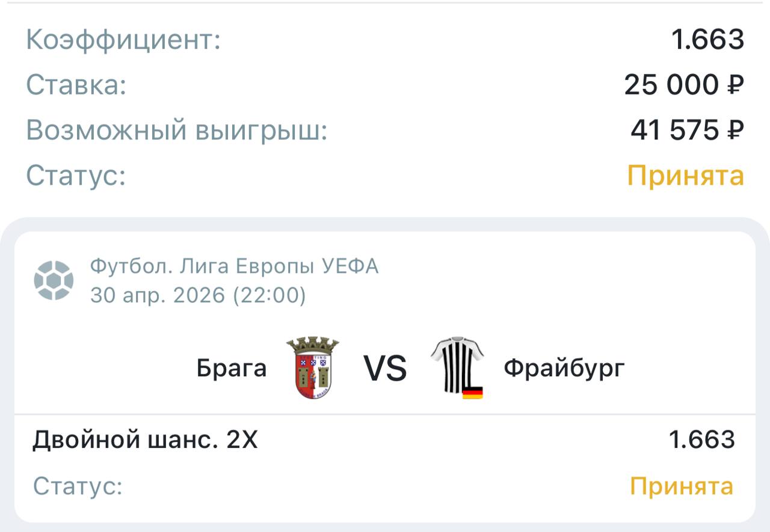Tap the Принята status inside match card

pos(682,486)
